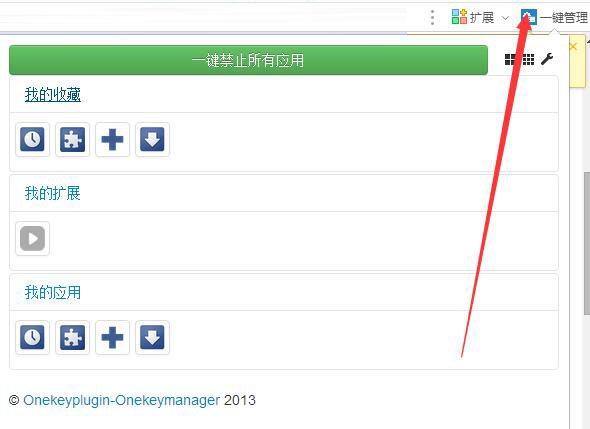Viewport: 590px width, 429px height.
Task: Open the three-dot toolbar menu
Action: coord(432,18)
